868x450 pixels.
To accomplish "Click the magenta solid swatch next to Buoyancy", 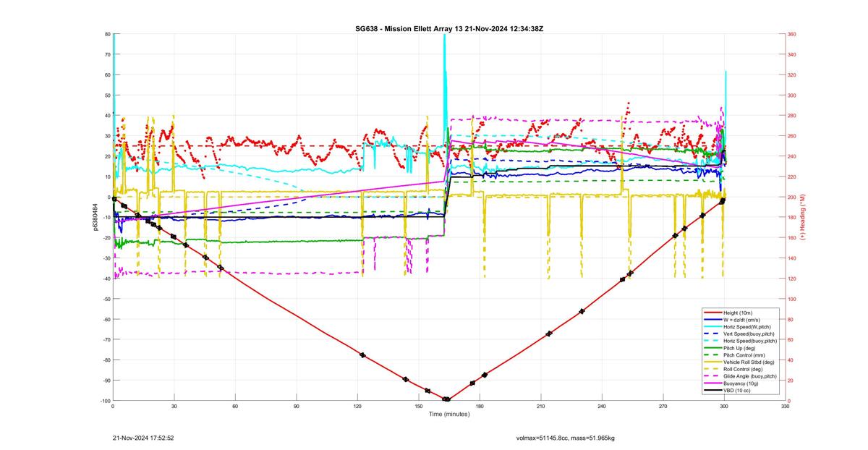I will (x=712, y=383).
